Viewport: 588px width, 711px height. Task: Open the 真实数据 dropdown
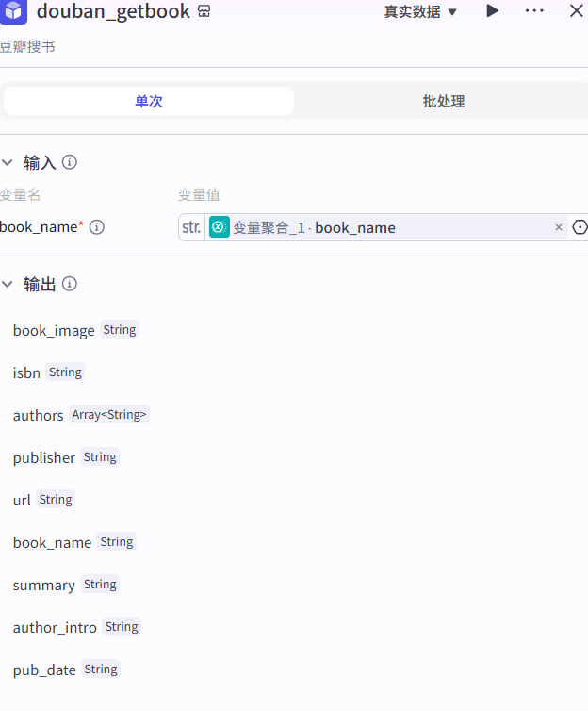(x=420, y=12)
